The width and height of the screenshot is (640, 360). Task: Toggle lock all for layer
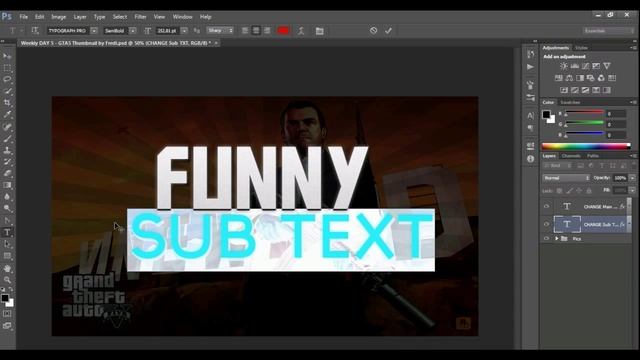point(589,191)
